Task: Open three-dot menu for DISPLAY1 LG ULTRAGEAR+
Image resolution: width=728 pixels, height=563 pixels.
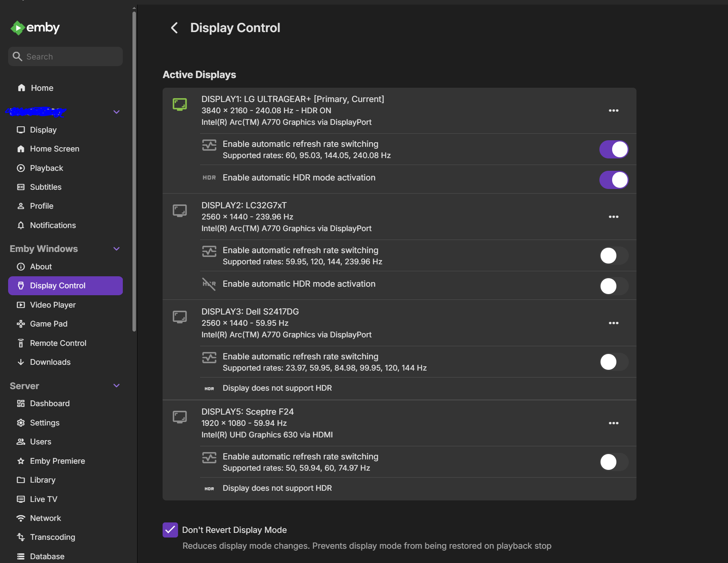Action: pos(613,111)
